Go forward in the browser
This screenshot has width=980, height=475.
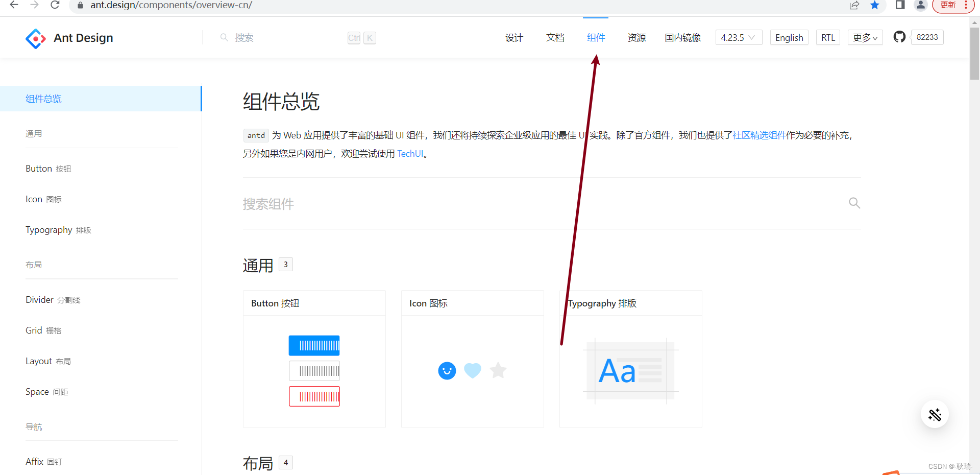pos(34,5)
